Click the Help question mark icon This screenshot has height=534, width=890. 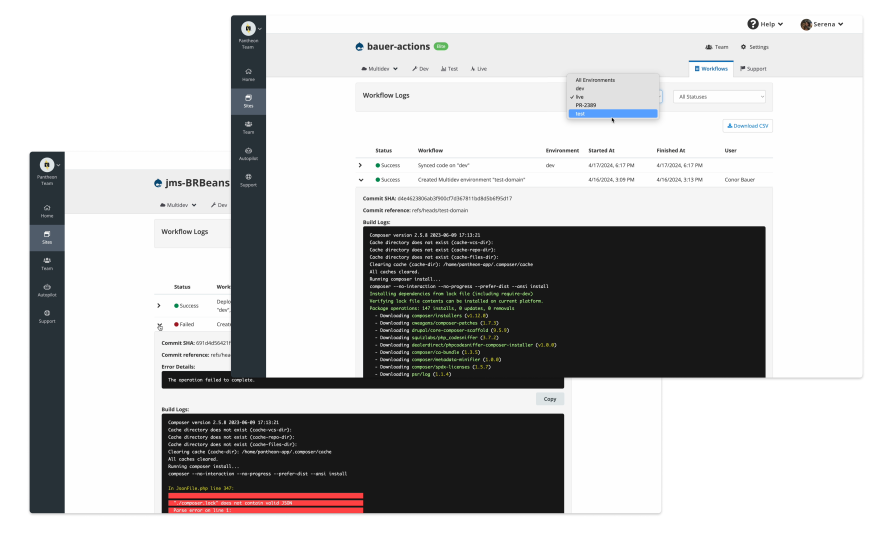point(753,24)
